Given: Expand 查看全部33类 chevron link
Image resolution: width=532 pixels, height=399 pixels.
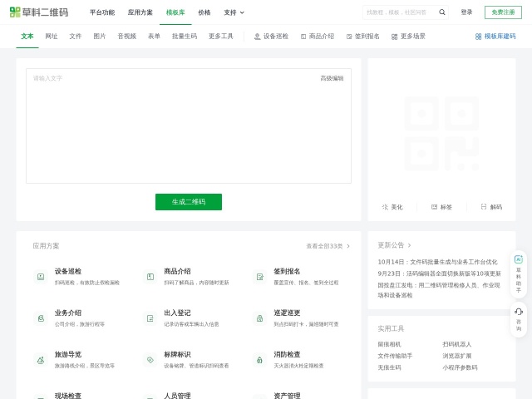Looking at the screenshot, I should point(328,246).
